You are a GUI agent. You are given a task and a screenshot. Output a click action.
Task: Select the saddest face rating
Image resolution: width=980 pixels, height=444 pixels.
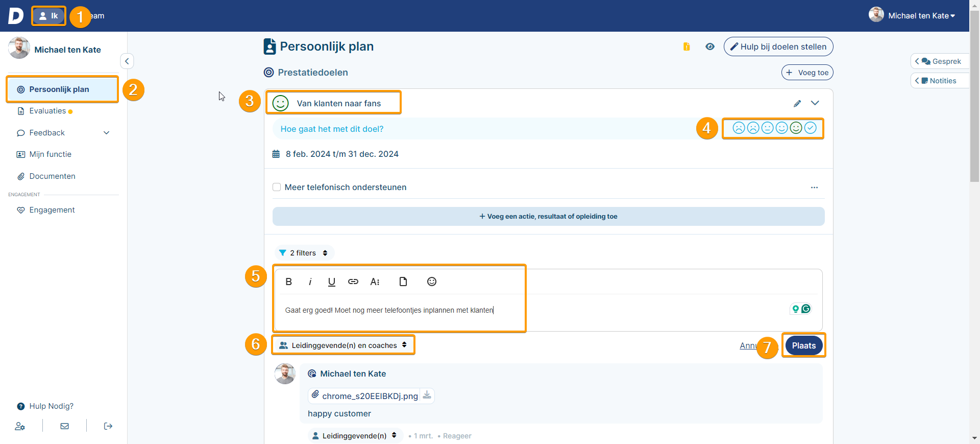tap(739, 128)
